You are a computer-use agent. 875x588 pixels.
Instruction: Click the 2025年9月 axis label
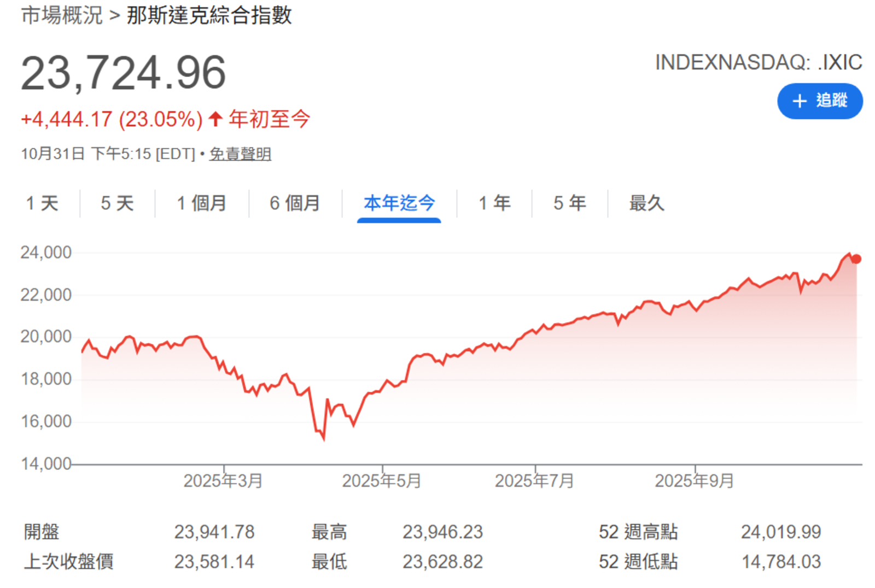695,481
